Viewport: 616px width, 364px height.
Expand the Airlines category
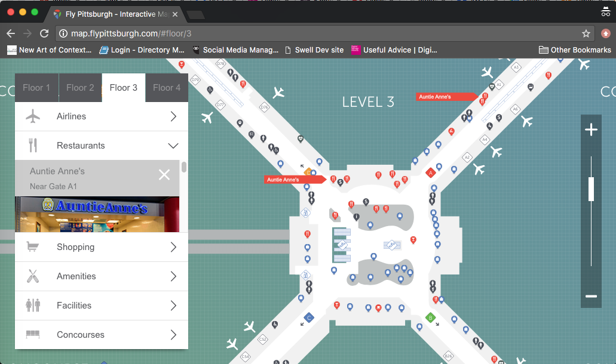[102, 116]
